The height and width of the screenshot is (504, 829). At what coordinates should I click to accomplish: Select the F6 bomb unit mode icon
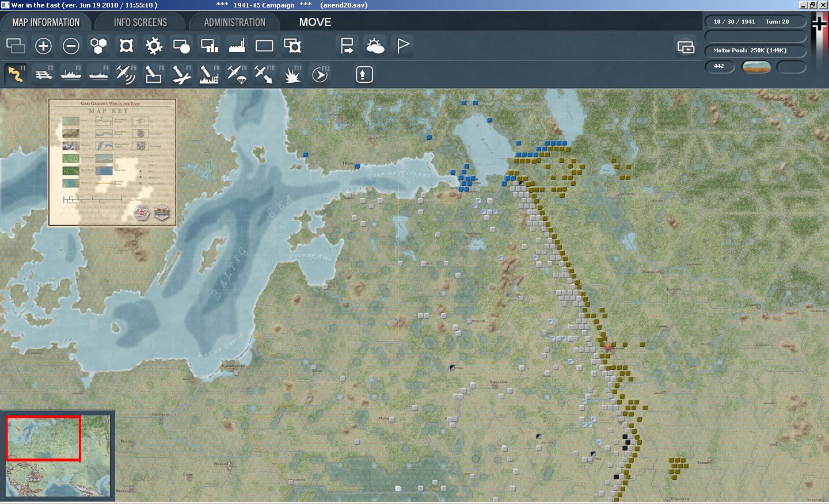pyautogui.click(x=154, y=74)
